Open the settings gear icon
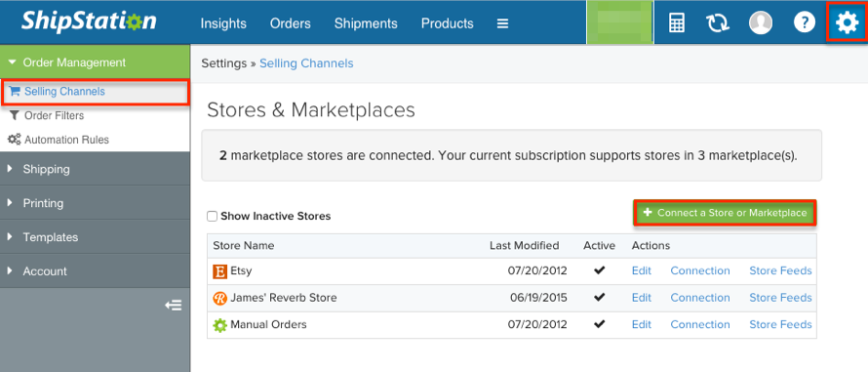Screen dimensions: 868x372 click(847, 22)
